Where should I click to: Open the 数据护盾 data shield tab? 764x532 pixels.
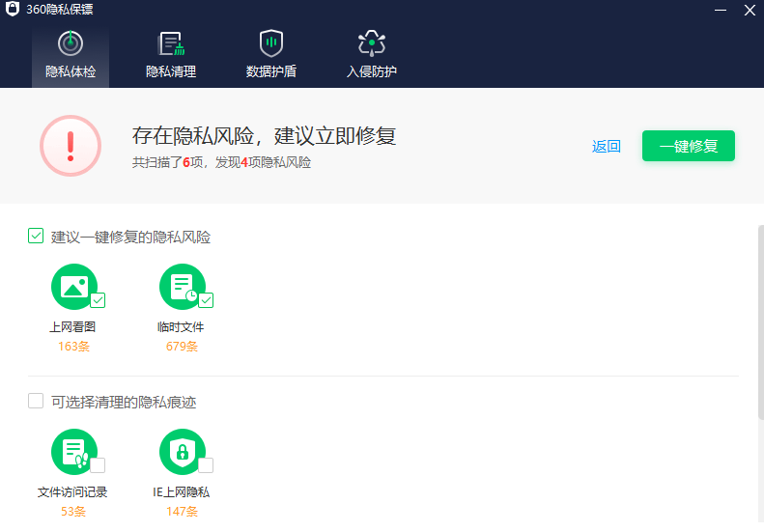(271, 57)
